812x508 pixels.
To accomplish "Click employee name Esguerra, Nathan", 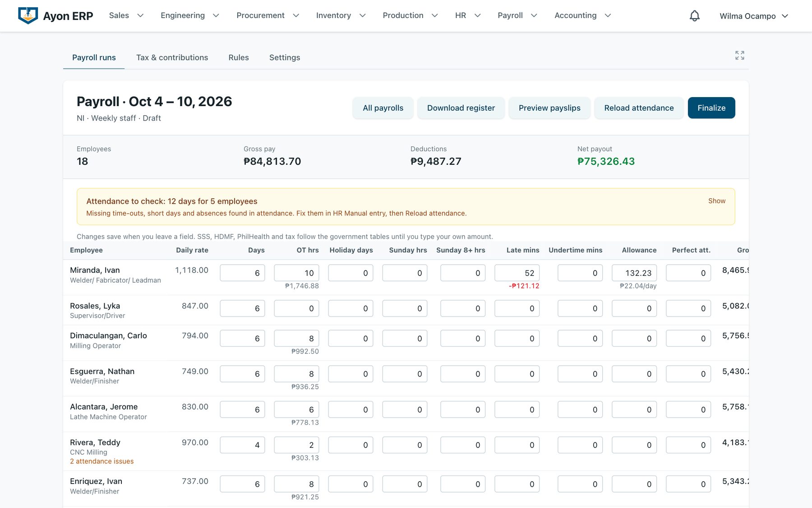I will (x=102, y=371).
